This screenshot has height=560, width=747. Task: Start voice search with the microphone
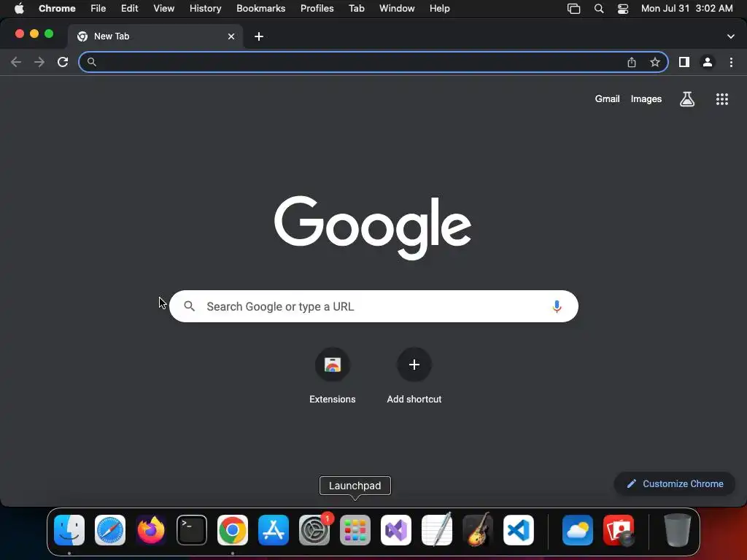[x=557, y=306]
